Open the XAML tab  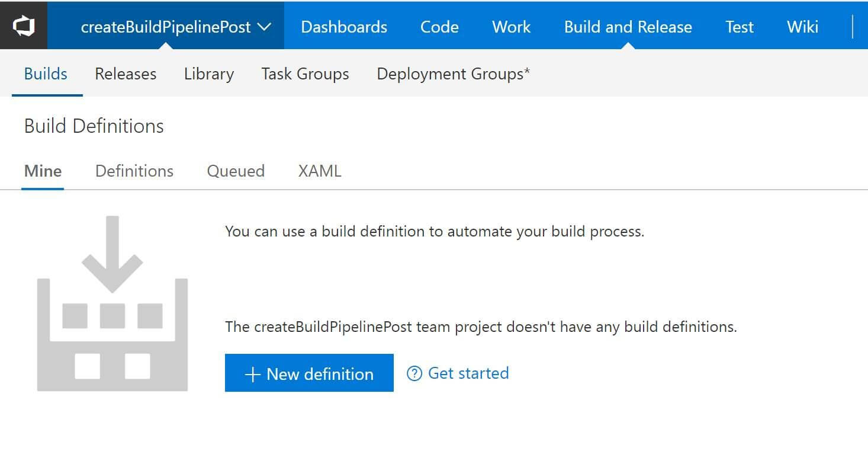(320, 171)
